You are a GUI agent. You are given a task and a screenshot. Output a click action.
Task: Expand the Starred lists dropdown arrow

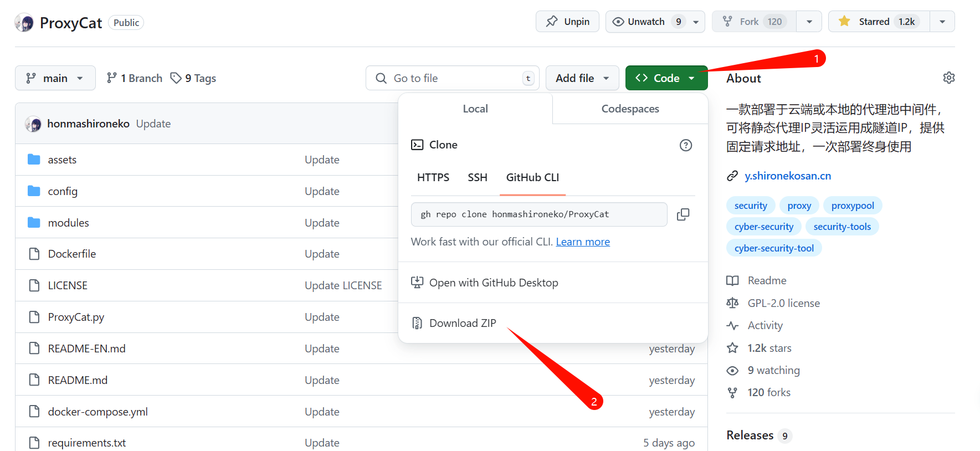pos(942,22)
